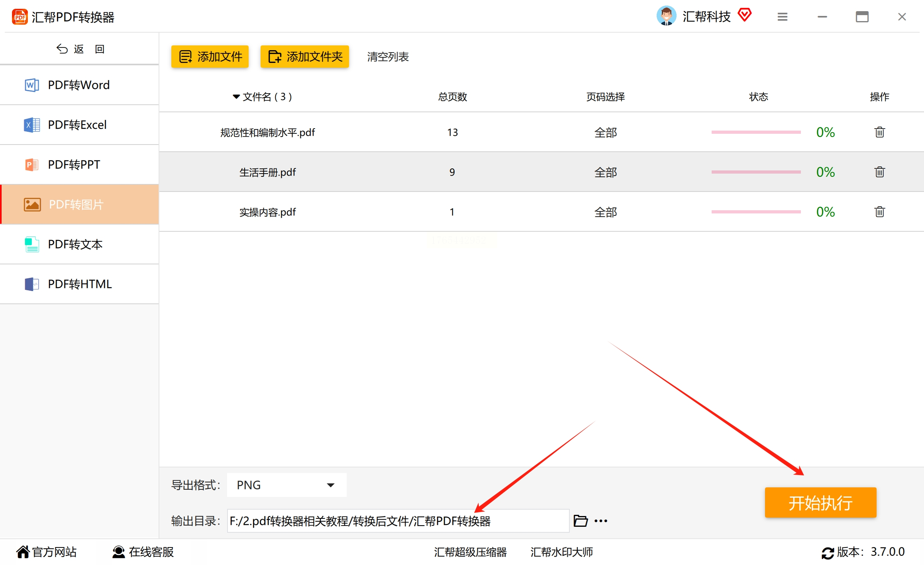Click the 添加文件 button
The width and height of the screenshot is (924, 565).
[210, 57]
